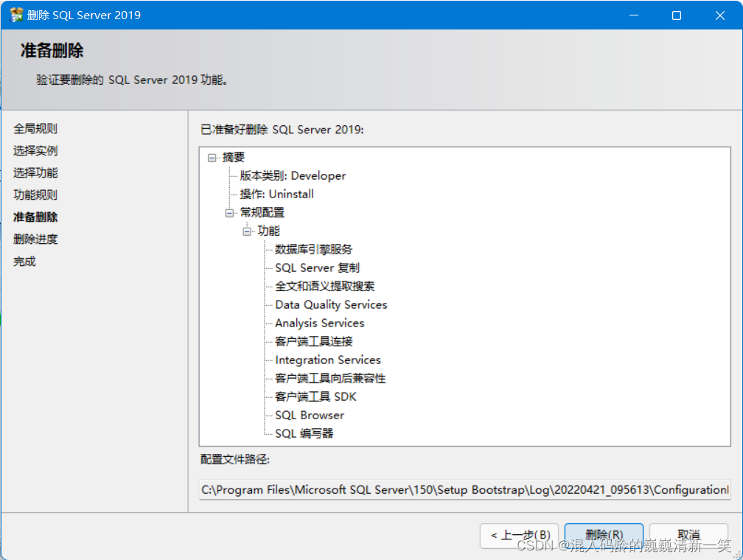Select the 客户端工具连接 feature row
The height and width of the screenshot is (560, 743).
tap(314, 342)
